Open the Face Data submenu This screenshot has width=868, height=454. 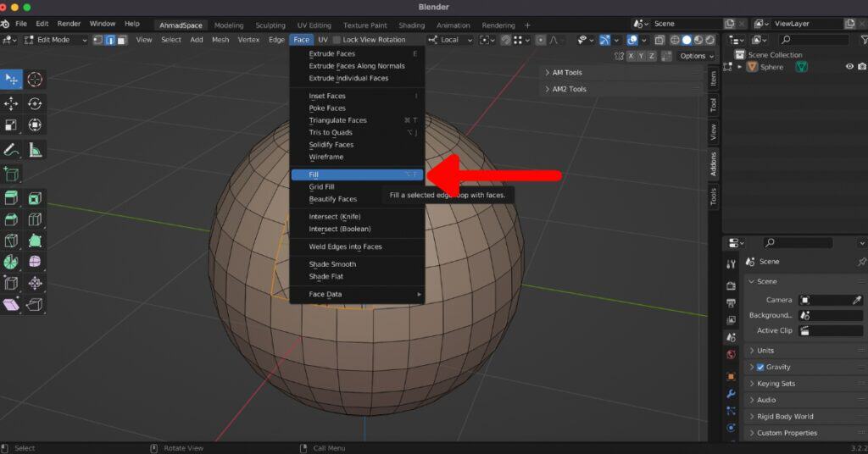(357, 294)
